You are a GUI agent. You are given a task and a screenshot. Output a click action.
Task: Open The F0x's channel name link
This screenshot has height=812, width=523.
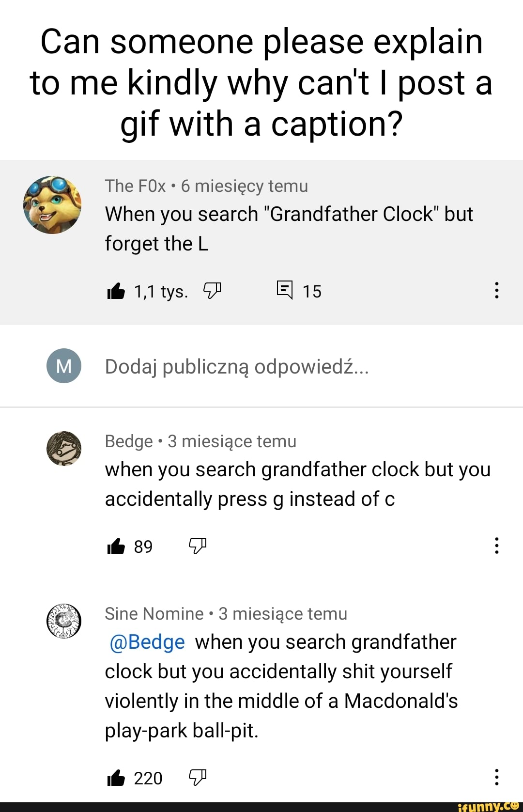point(136,186)
